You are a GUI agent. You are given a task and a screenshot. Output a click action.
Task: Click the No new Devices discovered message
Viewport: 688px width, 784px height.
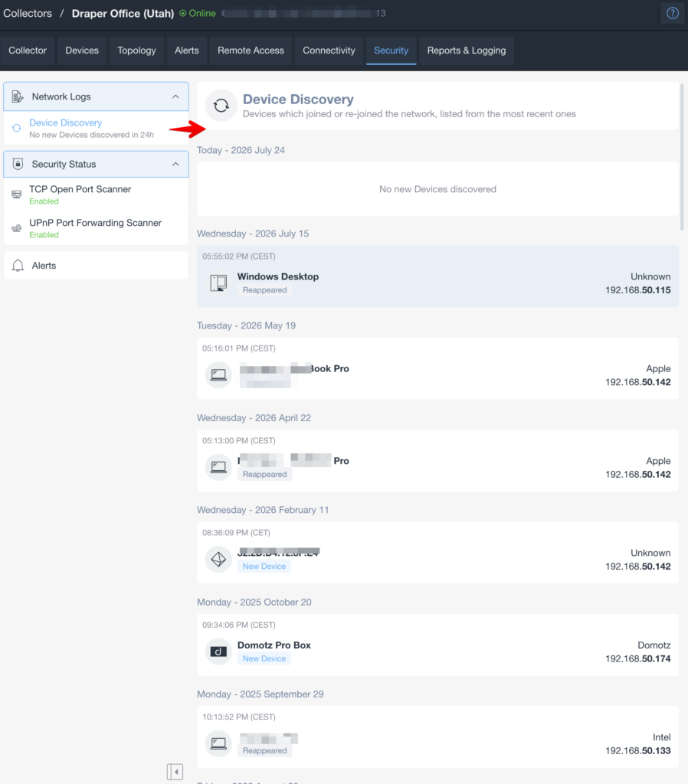[x=437, y=189]
